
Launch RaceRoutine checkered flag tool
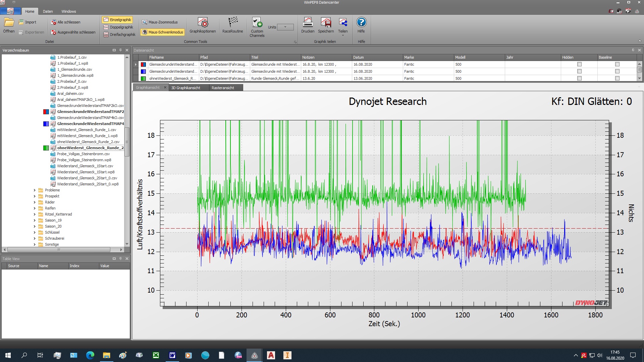click(x=232, y=23)
